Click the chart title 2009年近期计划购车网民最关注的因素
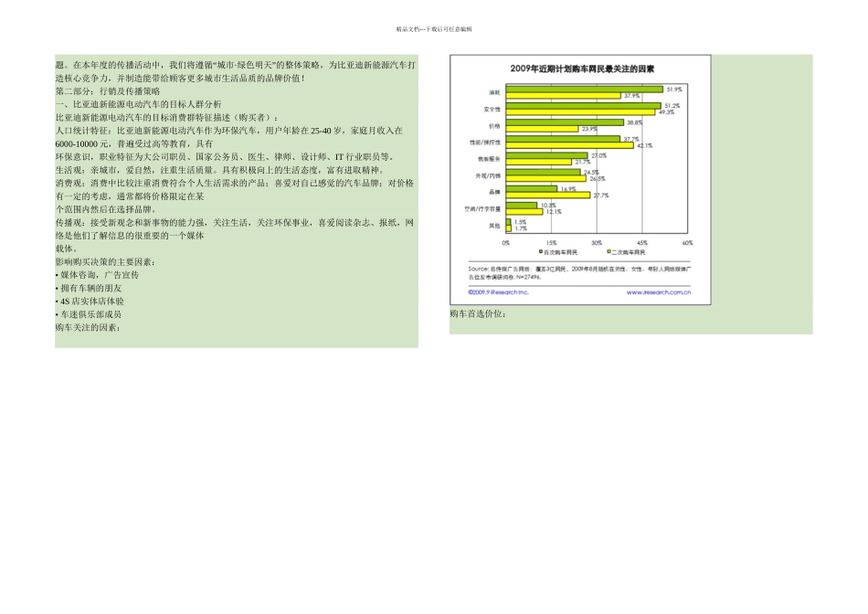Viewport: 868px width, 614px height. pos(582,69)
